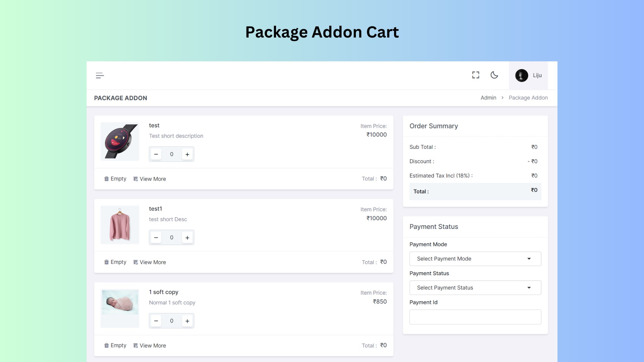Decrease quantity of test1 item
This screenshot has height=362, width=644.
pos(156,237)
